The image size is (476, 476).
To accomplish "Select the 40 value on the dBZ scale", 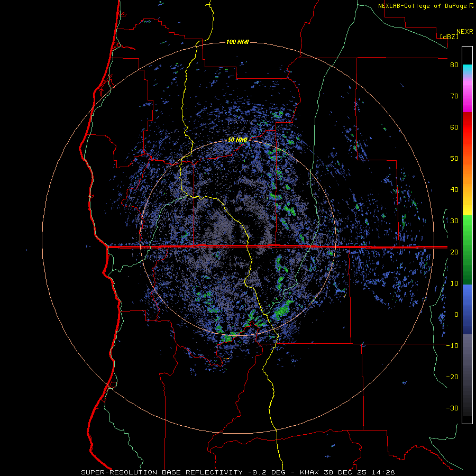I will pos(454,190).
